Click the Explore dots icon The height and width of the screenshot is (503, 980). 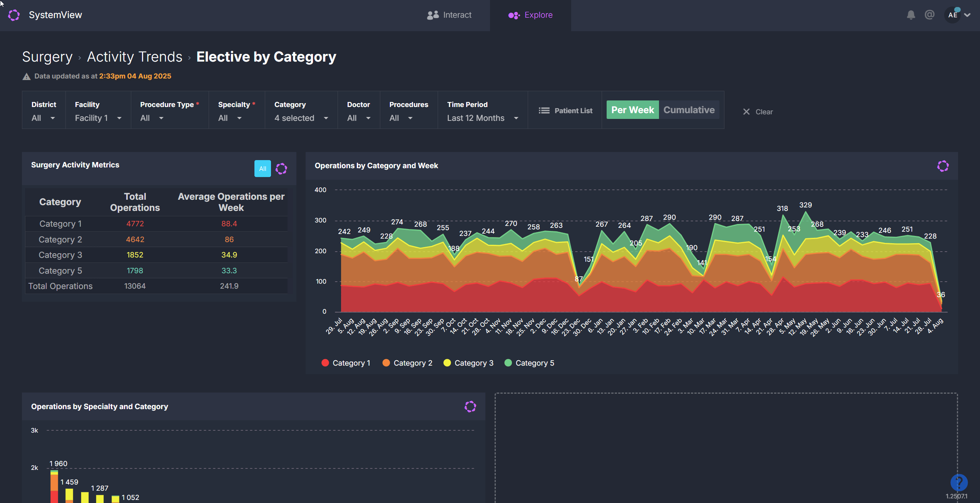pyautogui.click(x=514, y=15)
